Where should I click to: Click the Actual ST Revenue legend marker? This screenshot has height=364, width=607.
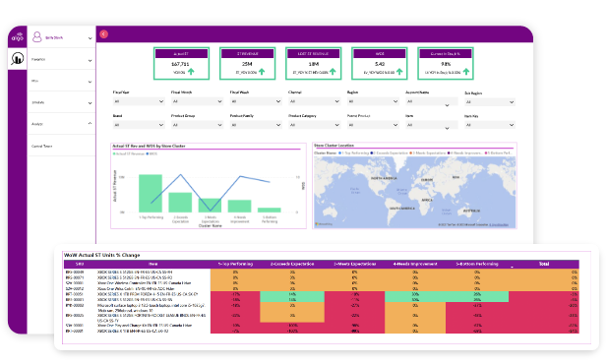tap(114, 153)
